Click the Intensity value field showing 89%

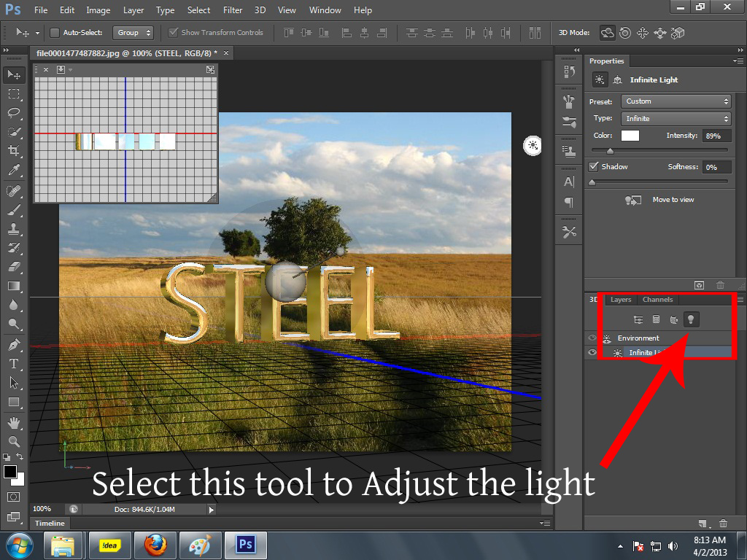pos(716,136)
